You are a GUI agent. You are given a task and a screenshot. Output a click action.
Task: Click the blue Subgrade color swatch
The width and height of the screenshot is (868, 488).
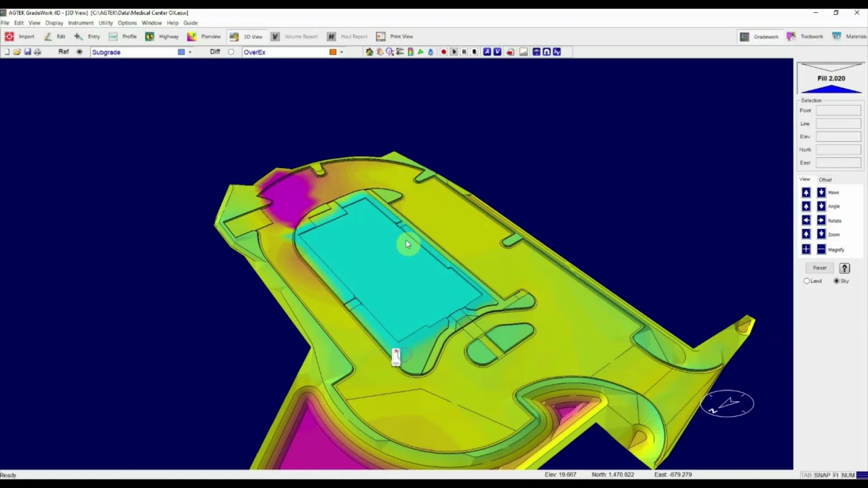(181, 52)
